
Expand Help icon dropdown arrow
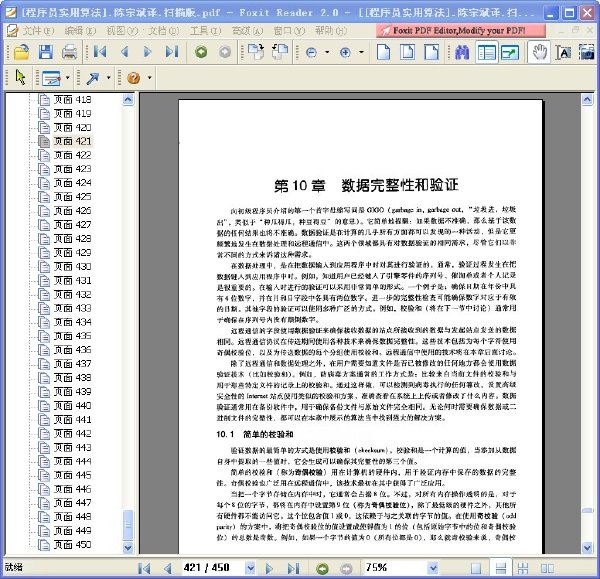(x=150, y=78)
